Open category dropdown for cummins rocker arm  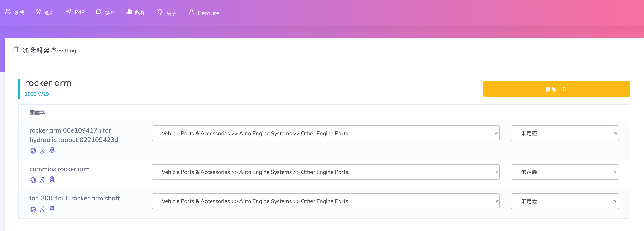tap(325, 172)
